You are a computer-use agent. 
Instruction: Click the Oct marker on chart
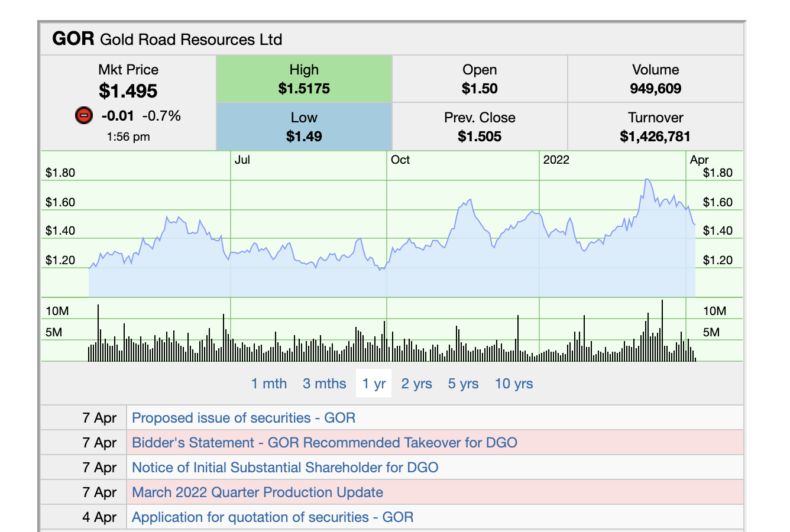coord(400,160)
